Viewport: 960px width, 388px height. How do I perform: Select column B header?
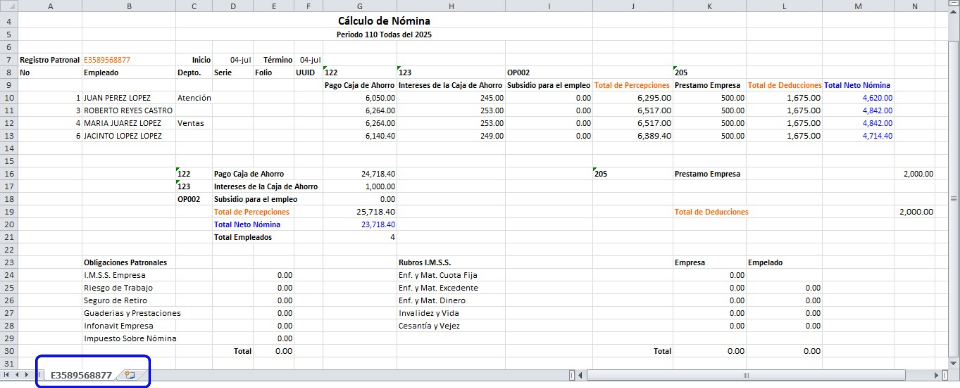pos(129,6)
